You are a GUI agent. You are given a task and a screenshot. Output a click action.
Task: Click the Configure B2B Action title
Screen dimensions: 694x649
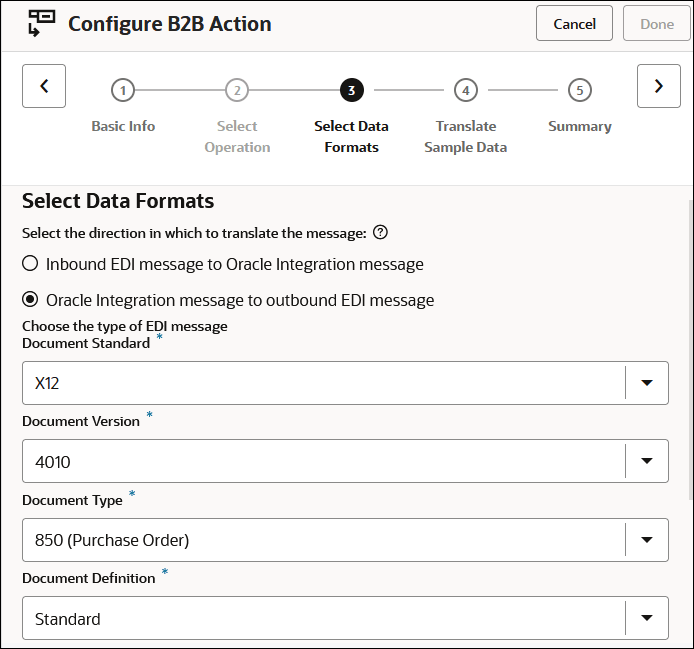coord(170,24)
